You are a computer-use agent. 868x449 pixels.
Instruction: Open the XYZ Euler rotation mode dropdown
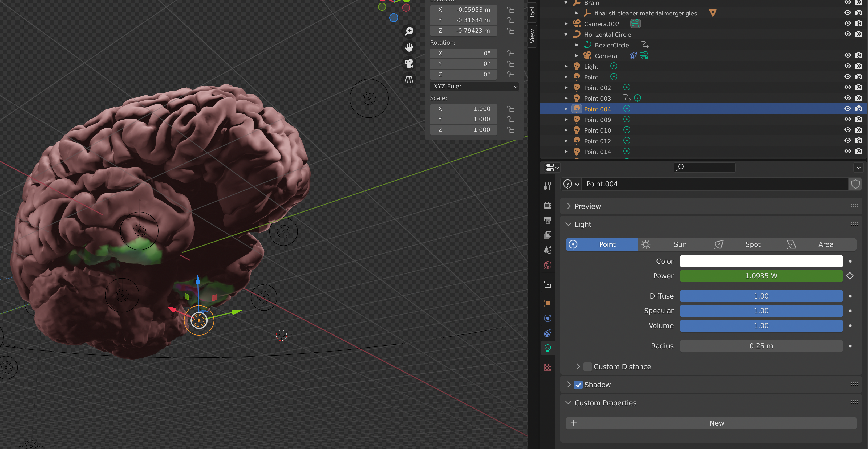pos(474,86)
